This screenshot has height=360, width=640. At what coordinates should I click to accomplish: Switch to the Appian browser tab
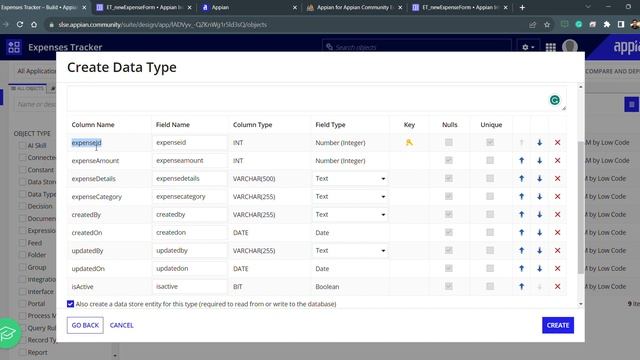click(249, 7)
